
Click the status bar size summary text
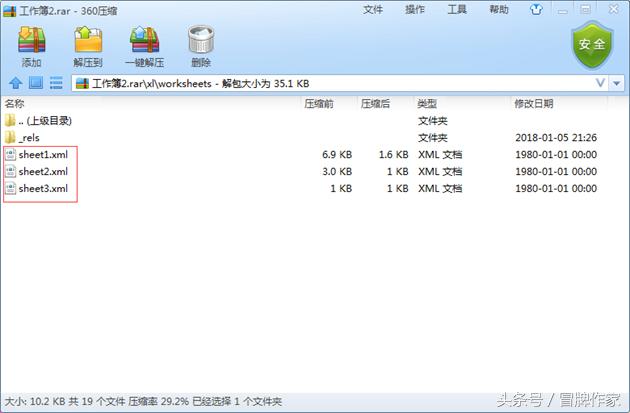[143, 401]
